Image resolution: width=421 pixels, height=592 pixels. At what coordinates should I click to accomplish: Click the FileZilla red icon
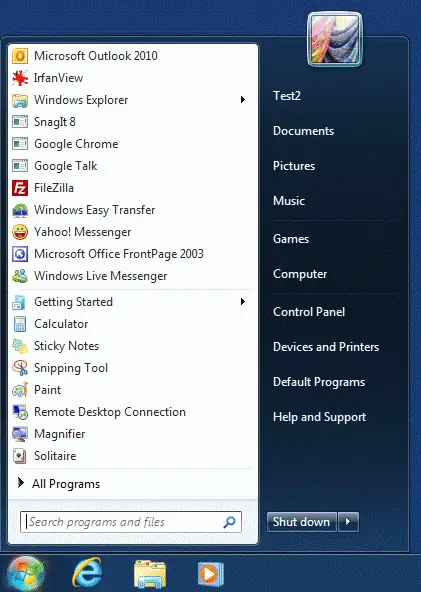tap(20, 188)
